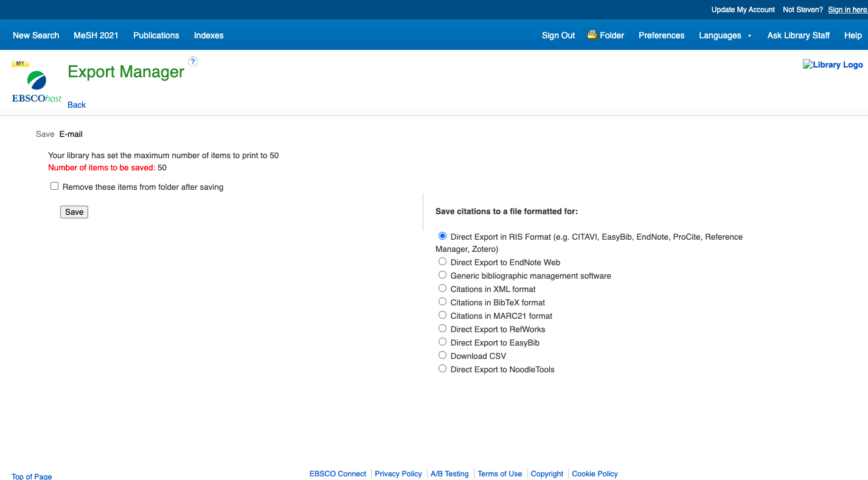Expand the Languages dropdown arrow

(x=749, y=36)
